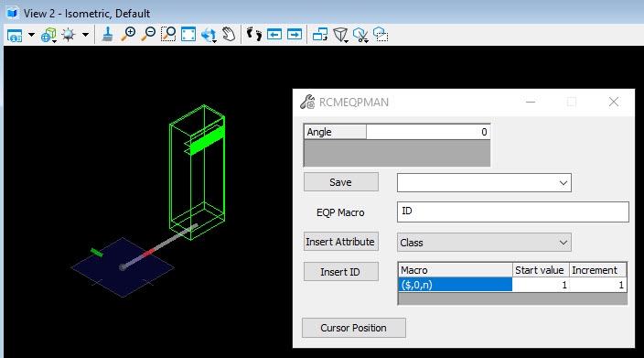The height and width of the screenshot is (358, 644).
Task: Click the EQP Macro text field
Action: tap(512, 212)
